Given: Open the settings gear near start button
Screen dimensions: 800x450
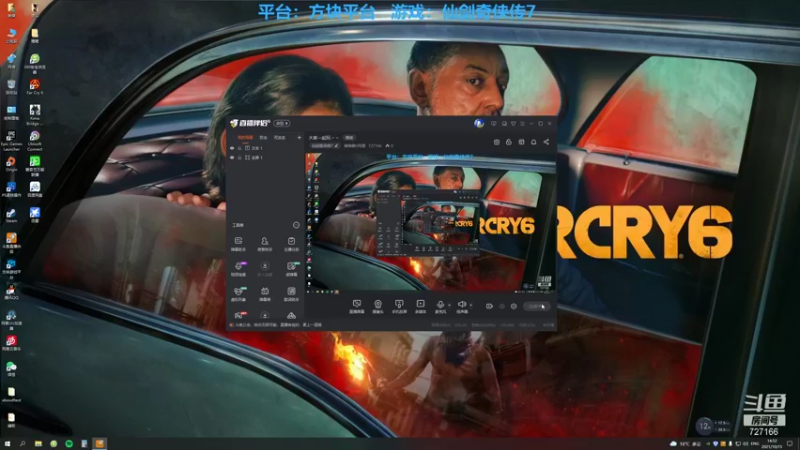Looking at the screenshot, I should pos(514,306).
